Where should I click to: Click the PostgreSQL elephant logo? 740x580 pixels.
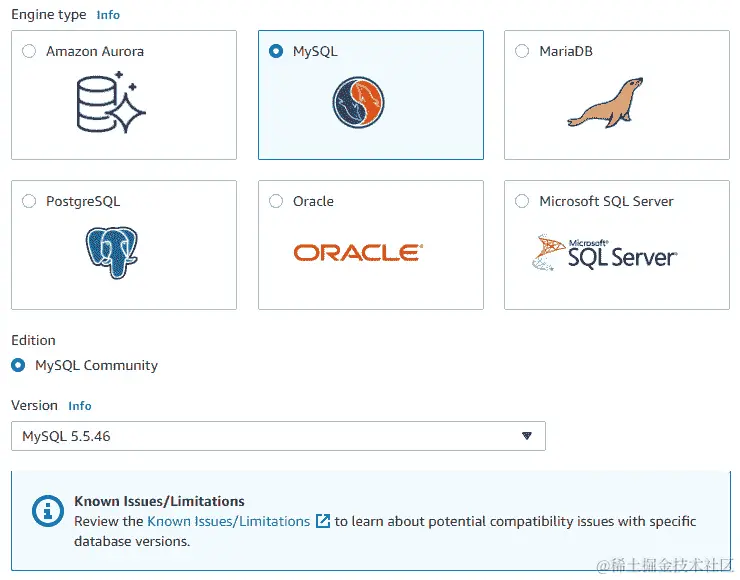pos(112,252)
